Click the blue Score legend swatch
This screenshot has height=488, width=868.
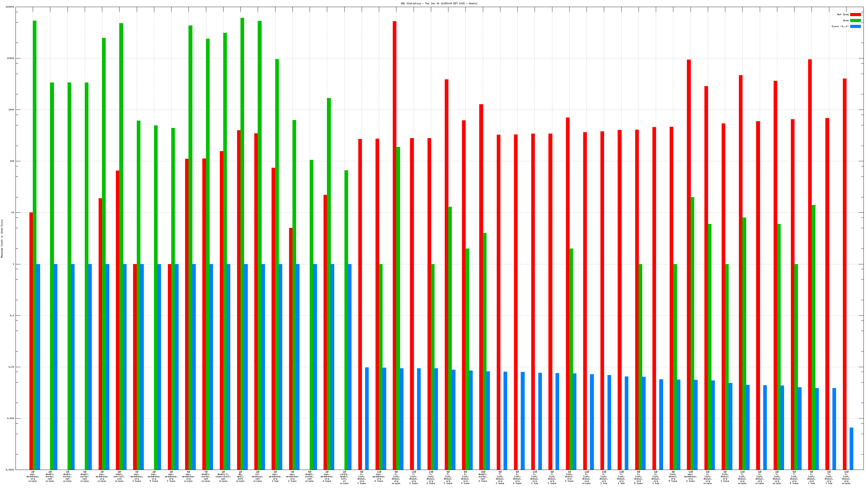coord(855,26)
